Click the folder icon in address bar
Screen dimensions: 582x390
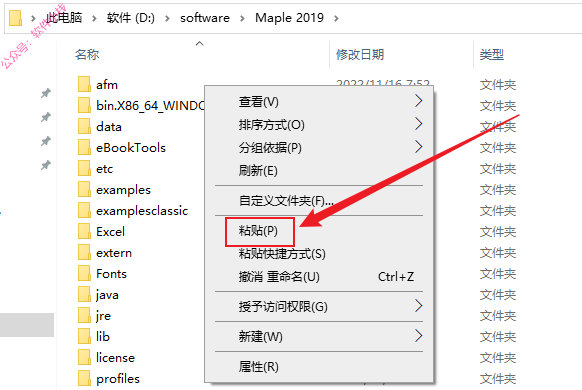15,18
